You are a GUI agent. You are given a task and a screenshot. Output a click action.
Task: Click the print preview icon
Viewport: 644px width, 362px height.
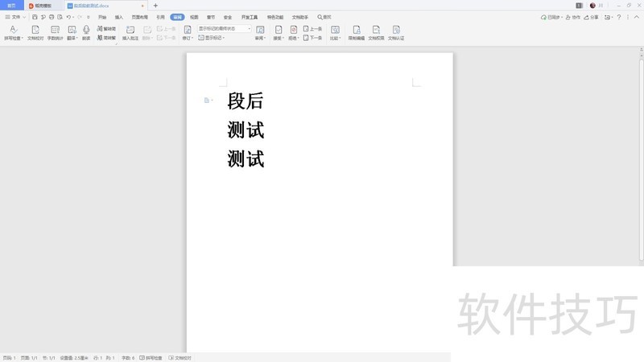60,17
